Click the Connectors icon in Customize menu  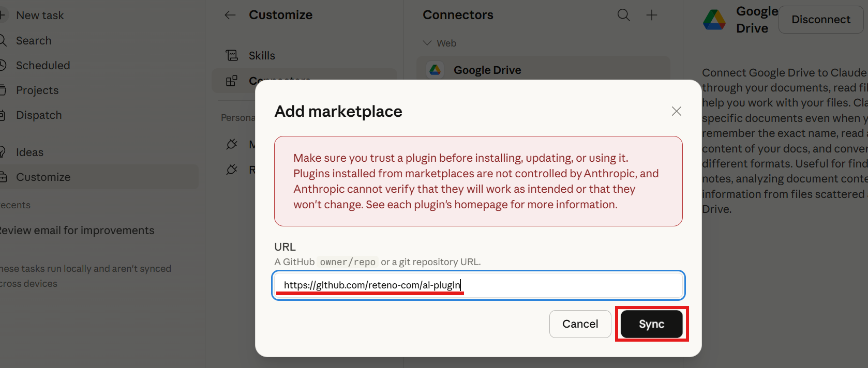coord(232,81)
